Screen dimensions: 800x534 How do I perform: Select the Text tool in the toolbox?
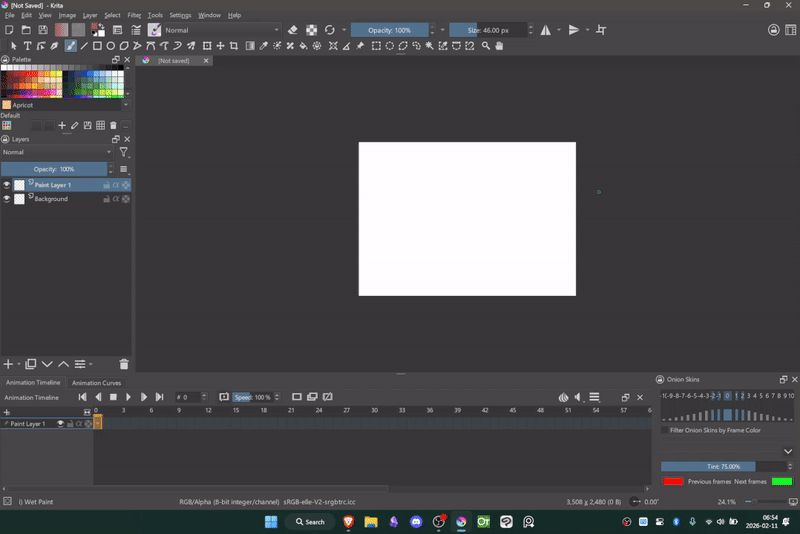click(27, 45)
